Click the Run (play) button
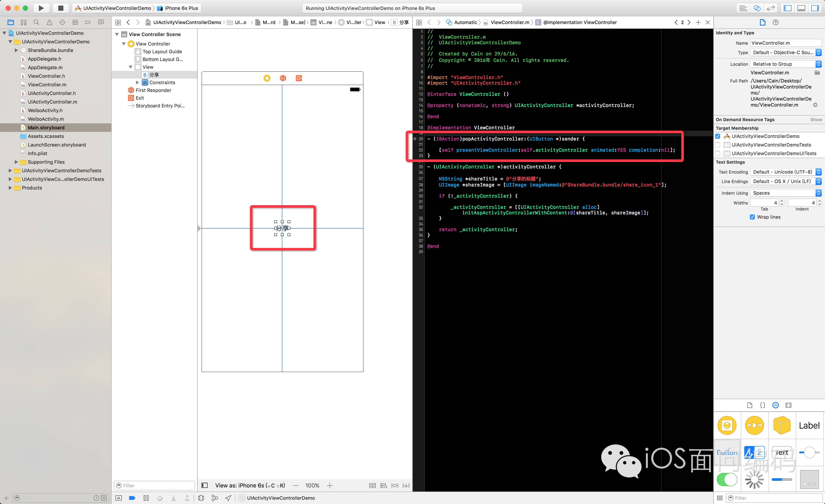Screen dimensions: 825x504 (x=41, y=8)
